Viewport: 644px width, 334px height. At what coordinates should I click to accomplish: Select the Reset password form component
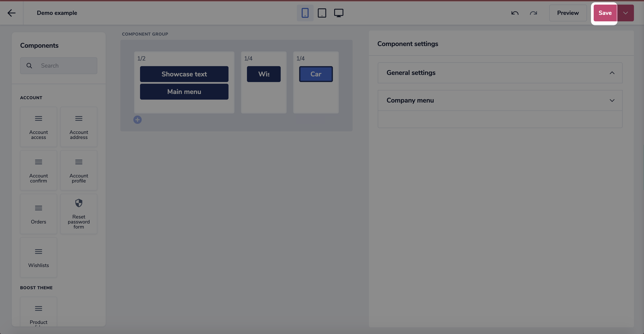point(79,214)
